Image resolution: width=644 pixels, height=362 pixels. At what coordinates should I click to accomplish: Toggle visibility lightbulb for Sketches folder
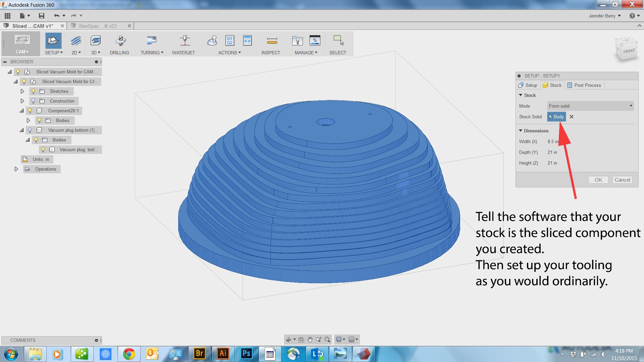(33, 91)
